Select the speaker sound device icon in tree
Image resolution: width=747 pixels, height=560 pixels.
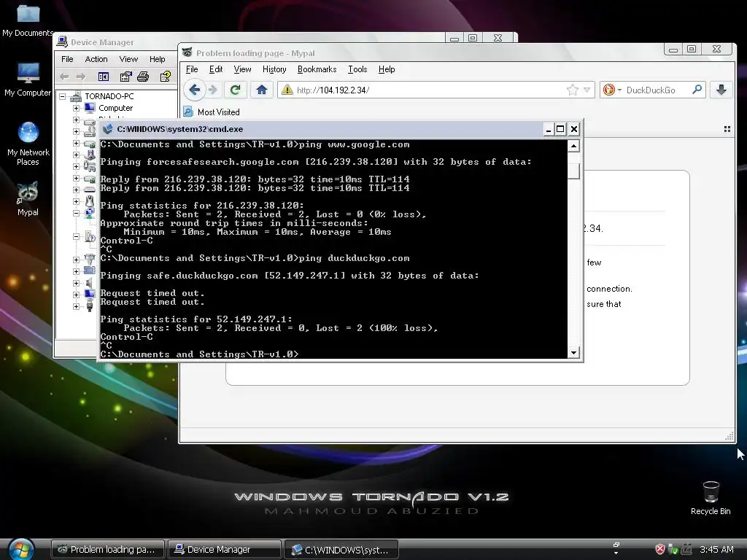(89, 283)
